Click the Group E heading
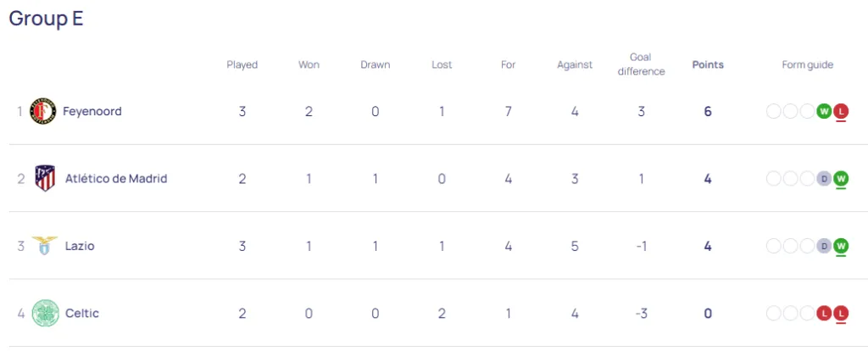Viewport: 868px width, 351px height. pyautogui.click(x=46, y=19)
